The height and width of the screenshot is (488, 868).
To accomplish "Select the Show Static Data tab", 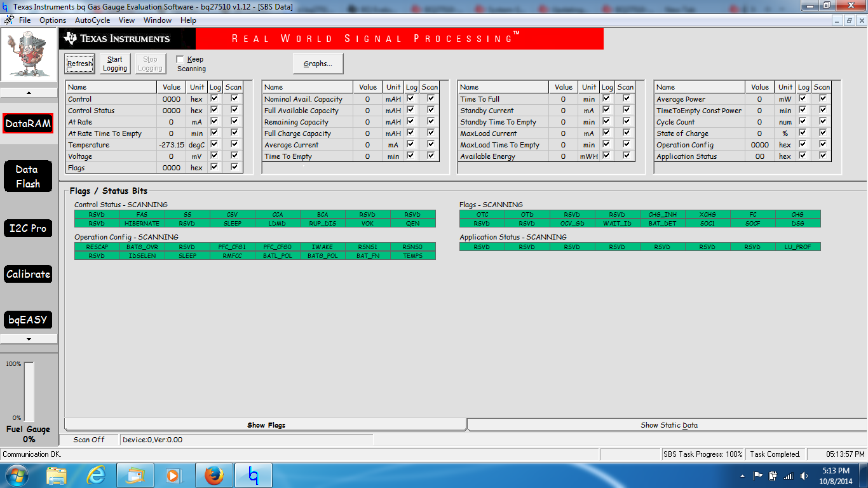I will tap(668, 425).
